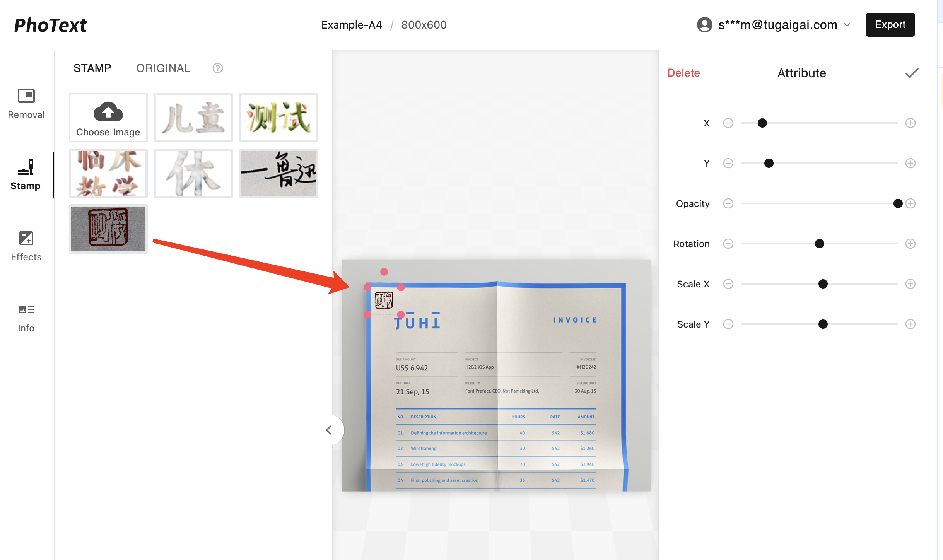Click the Scale Y slider handle
Viewport: 943px width, 560px height.
coord(823,324)
